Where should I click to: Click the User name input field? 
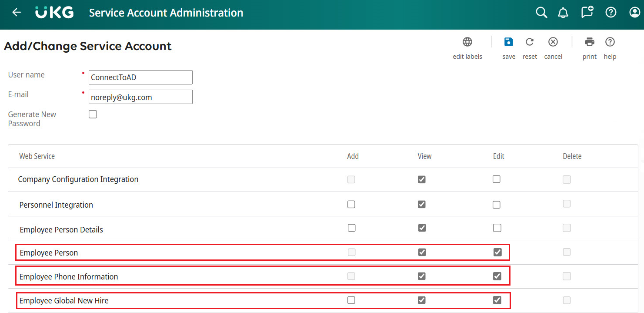[140, 77]
